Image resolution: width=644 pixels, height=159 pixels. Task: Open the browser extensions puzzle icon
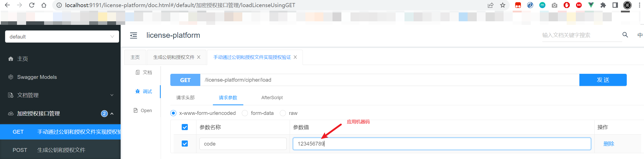(x=603, y=5)
